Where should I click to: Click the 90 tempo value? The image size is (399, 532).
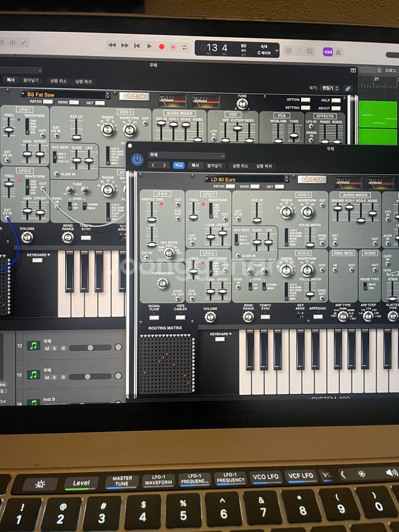pos(243,46)
